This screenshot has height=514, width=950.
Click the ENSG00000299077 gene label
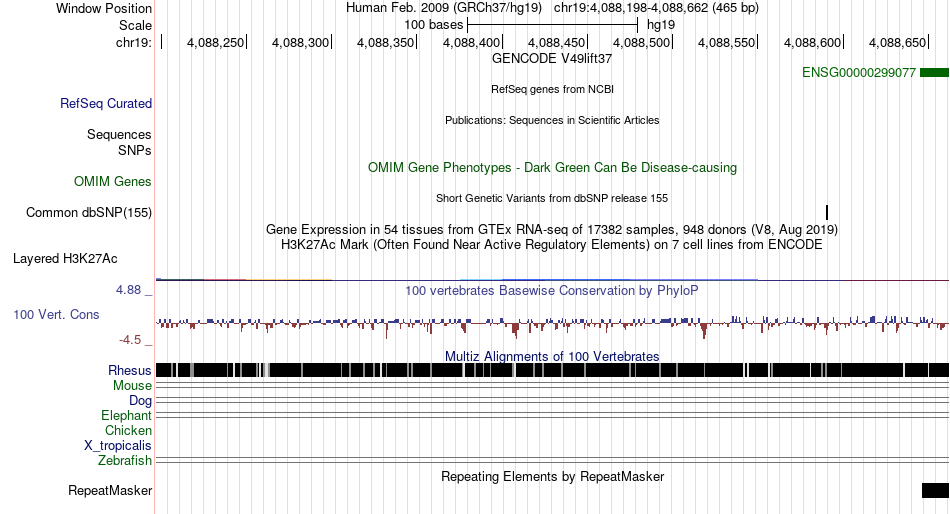(859, 73)
